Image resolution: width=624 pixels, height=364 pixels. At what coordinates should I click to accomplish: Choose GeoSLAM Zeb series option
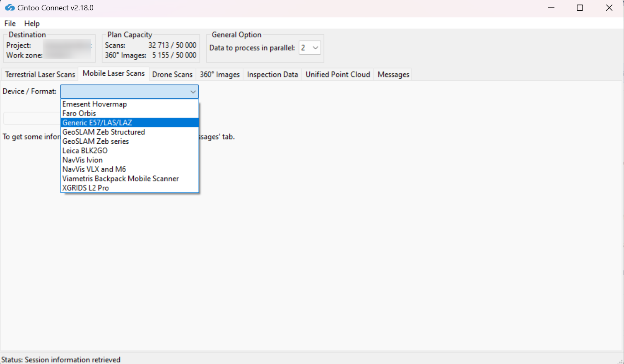pos(130,141)
